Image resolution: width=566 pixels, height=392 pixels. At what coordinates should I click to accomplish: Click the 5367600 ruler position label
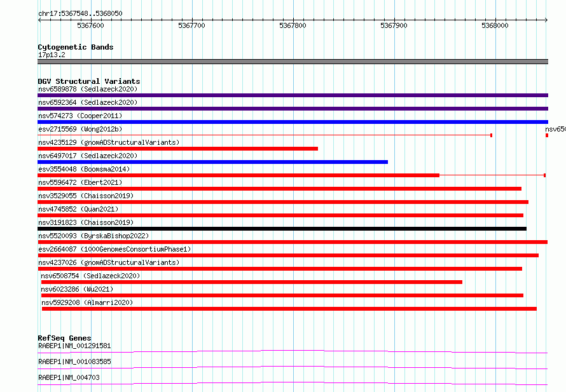(90, 25)
